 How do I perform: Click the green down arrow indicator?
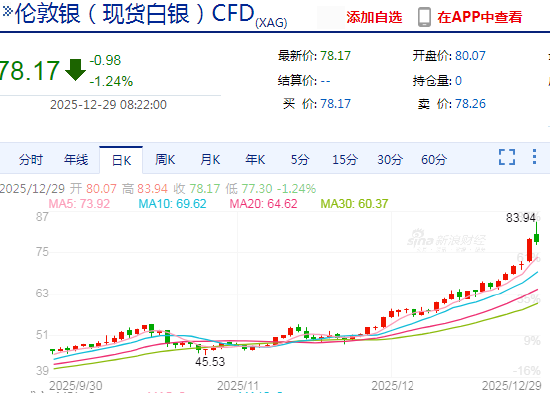coord(75,70)
